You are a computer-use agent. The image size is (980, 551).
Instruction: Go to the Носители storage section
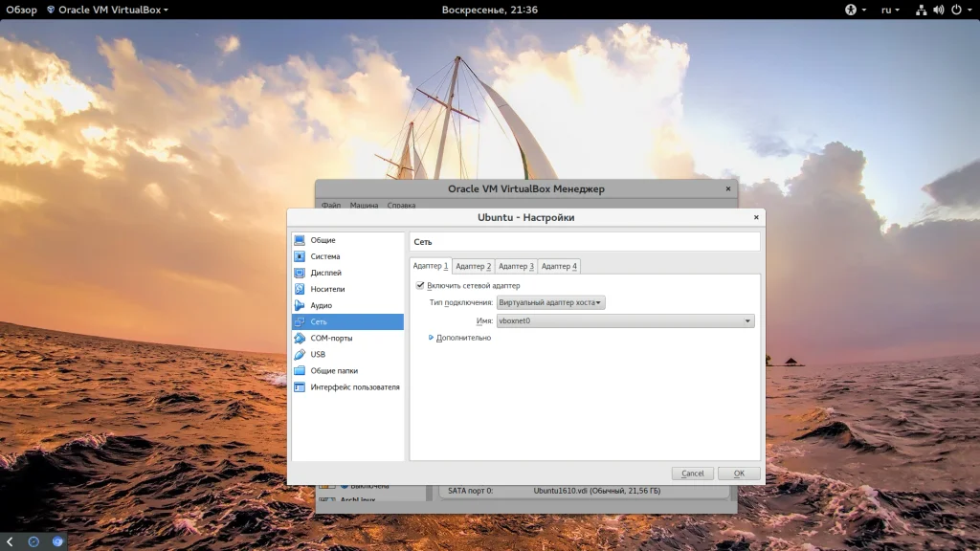tap(326, 289)
